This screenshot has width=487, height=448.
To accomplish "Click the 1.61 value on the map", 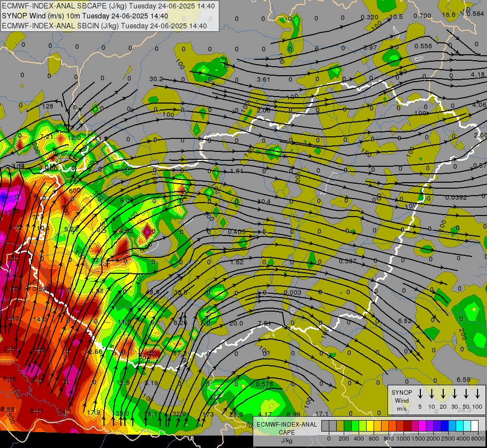I will (237, 171).
